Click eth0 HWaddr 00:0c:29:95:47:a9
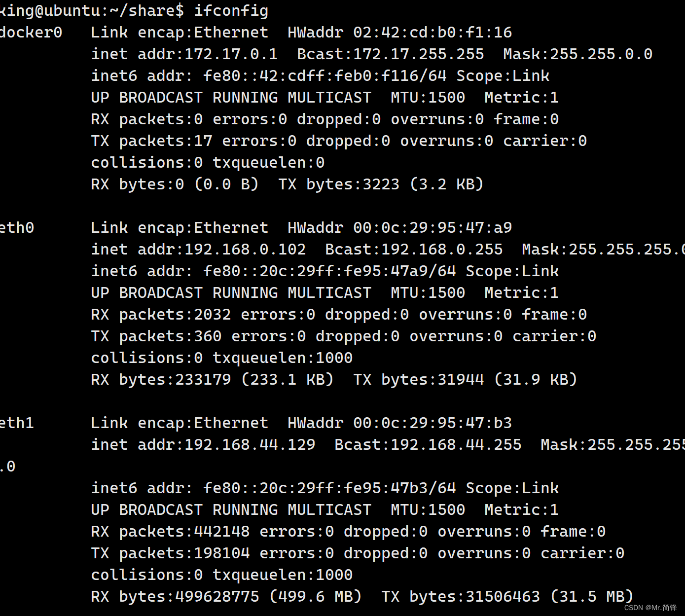This screenshot has height=616, width=685. tap(400, 228)
